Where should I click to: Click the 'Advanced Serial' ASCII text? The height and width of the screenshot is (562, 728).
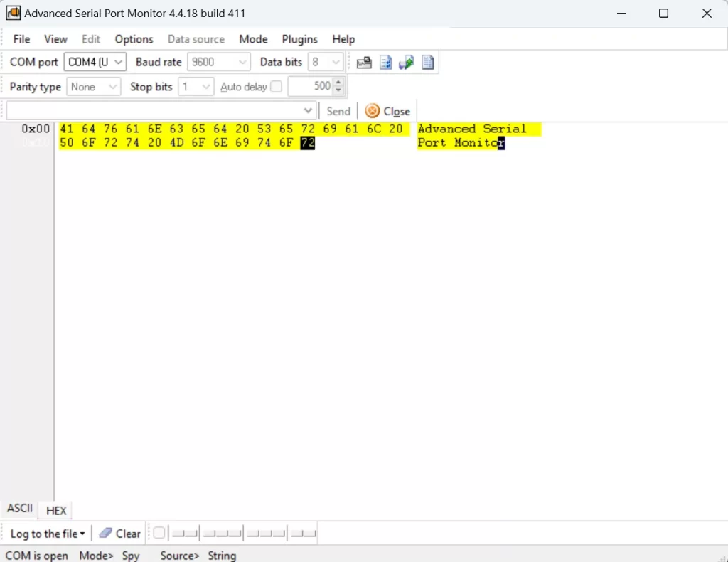click(472, 129)
